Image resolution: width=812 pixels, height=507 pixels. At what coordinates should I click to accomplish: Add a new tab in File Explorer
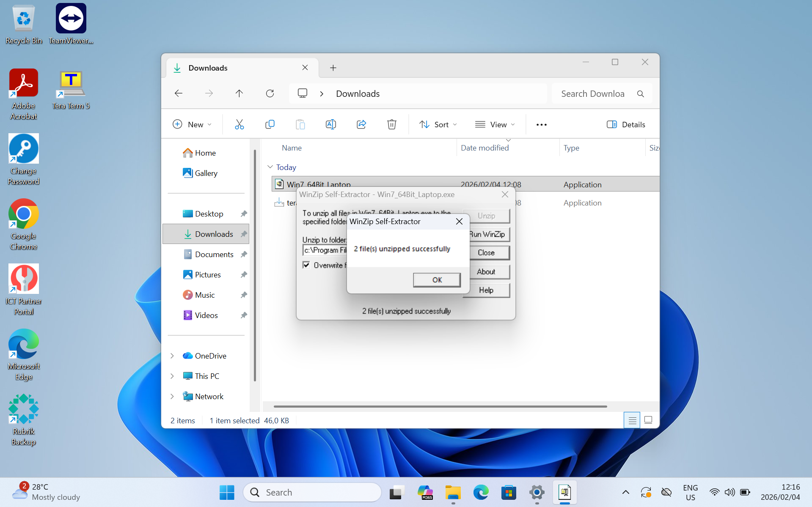(x=333, y=68)
